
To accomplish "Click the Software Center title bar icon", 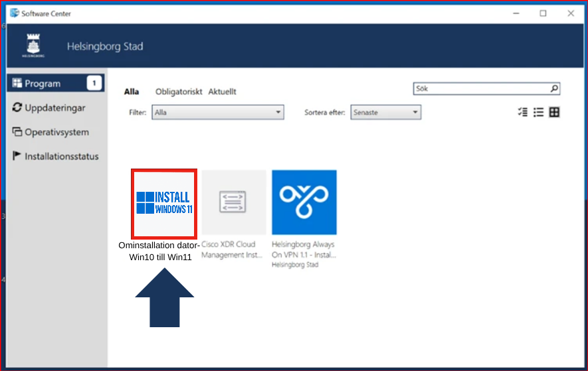I will coord(15,13).
